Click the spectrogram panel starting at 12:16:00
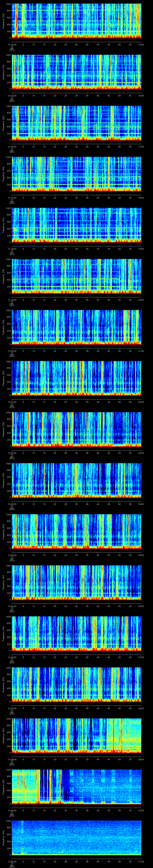Screen dimensions: 153x868 (x=77, y=123)
